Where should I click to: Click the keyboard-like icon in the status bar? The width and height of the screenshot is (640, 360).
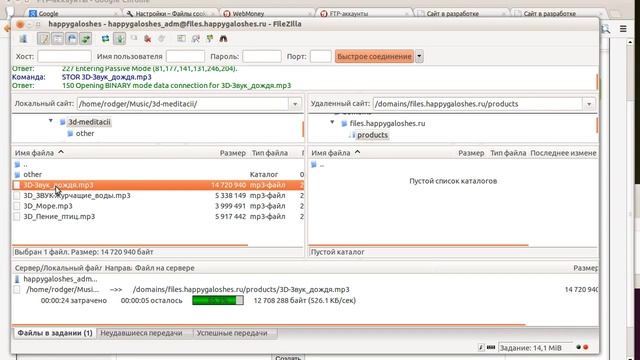[491, 347]
